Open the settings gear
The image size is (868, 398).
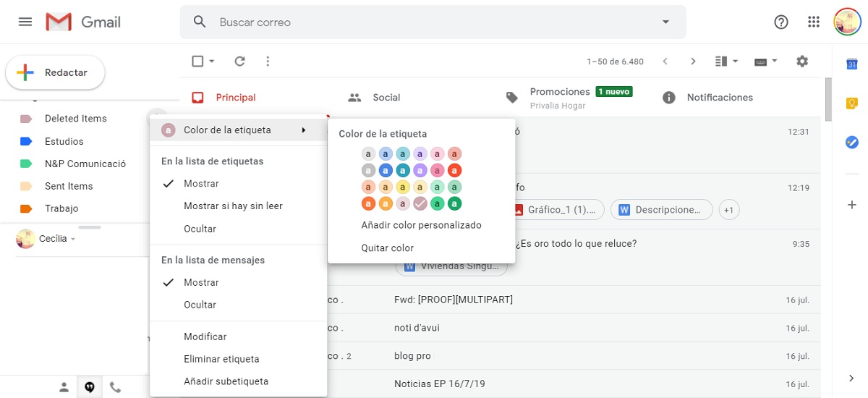click(x=802, y=62)
